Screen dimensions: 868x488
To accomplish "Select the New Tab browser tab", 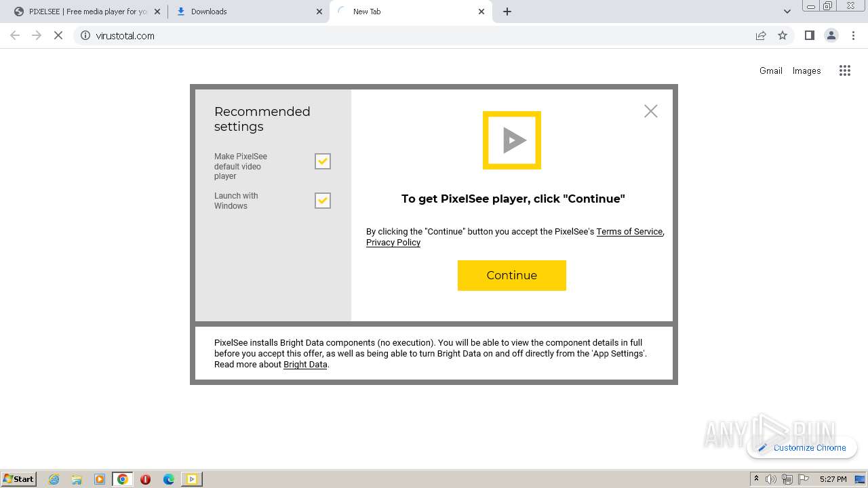I will (411, 12).
